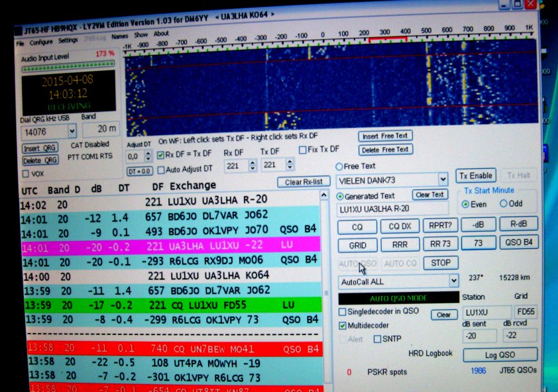
Task: Click the RPRT? button
Action: (440, 225)
